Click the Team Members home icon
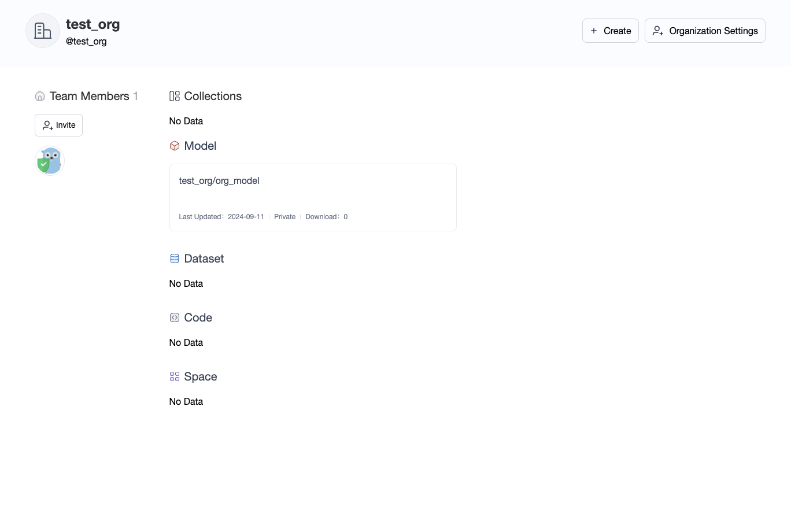The image size is (791, 532). click(40, 96)
